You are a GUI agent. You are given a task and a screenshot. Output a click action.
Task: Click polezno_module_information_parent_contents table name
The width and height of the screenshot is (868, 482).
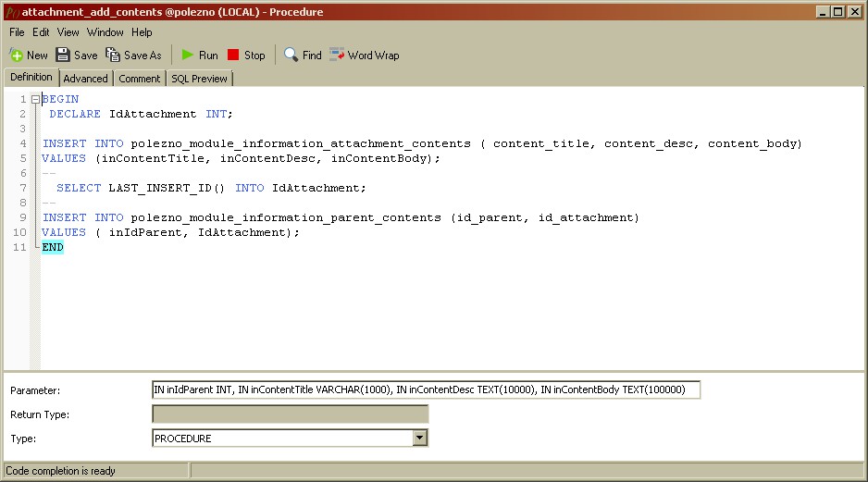pyautogui.click(x=286, y=217)
